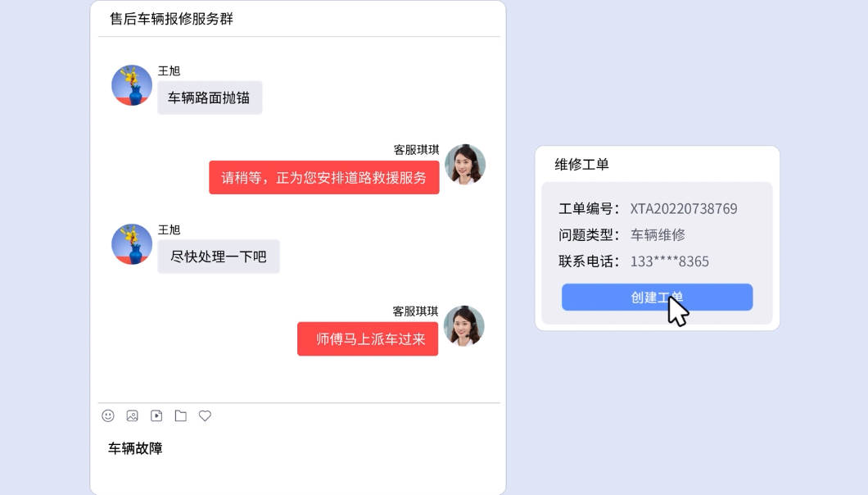Click the 车辆维修 problem type value

point(658,235)
